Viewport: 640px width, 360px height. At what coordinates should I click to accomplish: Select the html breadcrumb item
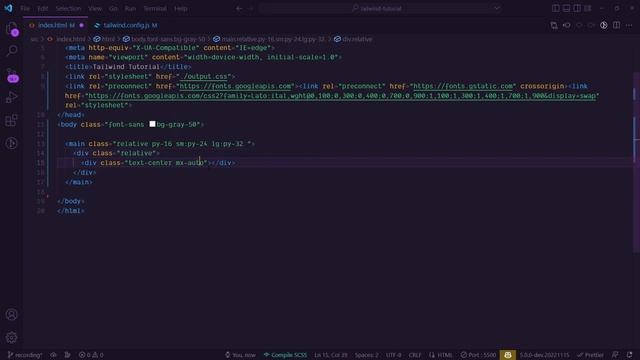coord(108,39)
